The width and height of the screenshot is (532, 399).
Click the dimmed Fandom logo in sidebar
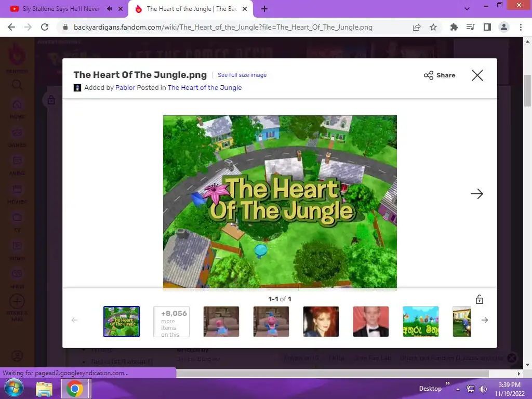tap(17, 54)
